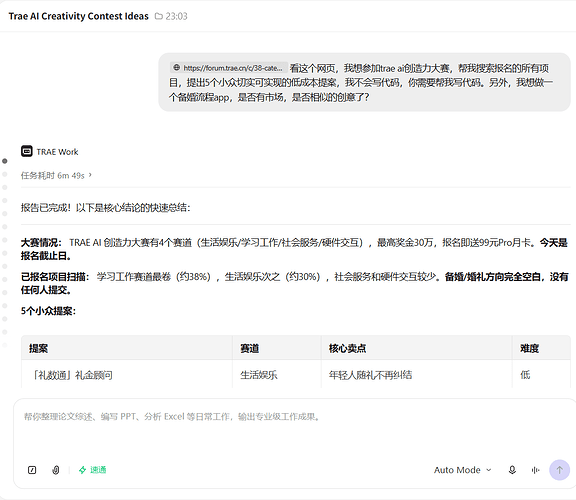Start voice input with the microphone icon
Screen dimensions: 576x500
[x=512, y=470]
